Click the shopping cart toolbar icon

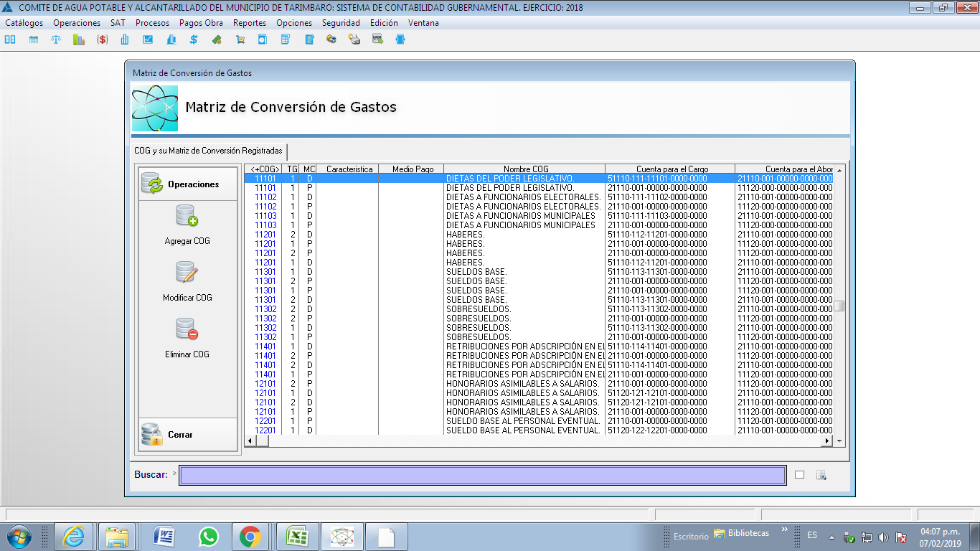pos(240,40)
